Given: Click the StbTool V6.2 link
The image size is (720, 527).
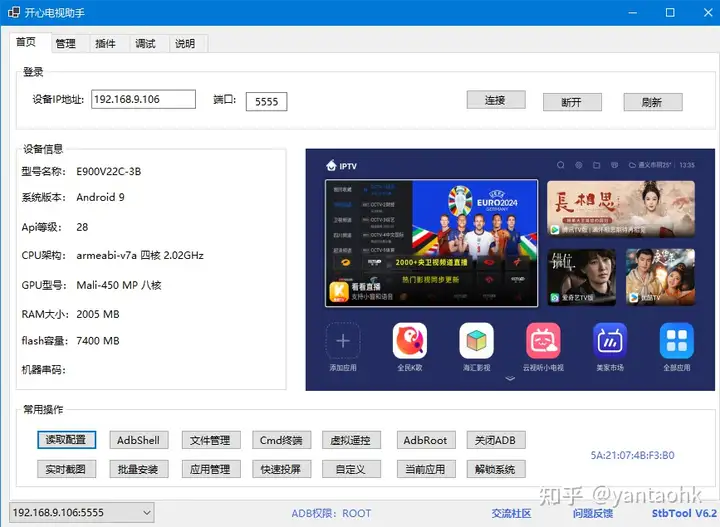Looking at the screenshot, I should point(684,513).
